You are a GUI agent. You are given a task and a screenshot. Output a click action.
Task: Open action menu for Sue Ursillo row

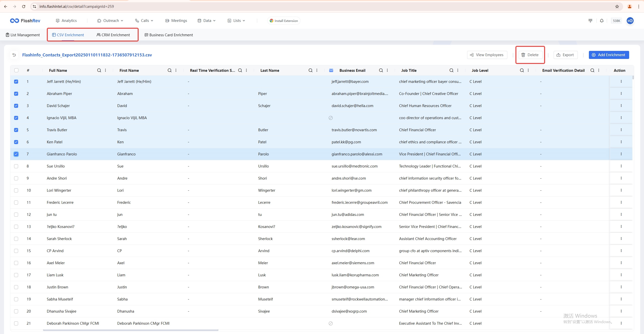coord(621,166)
